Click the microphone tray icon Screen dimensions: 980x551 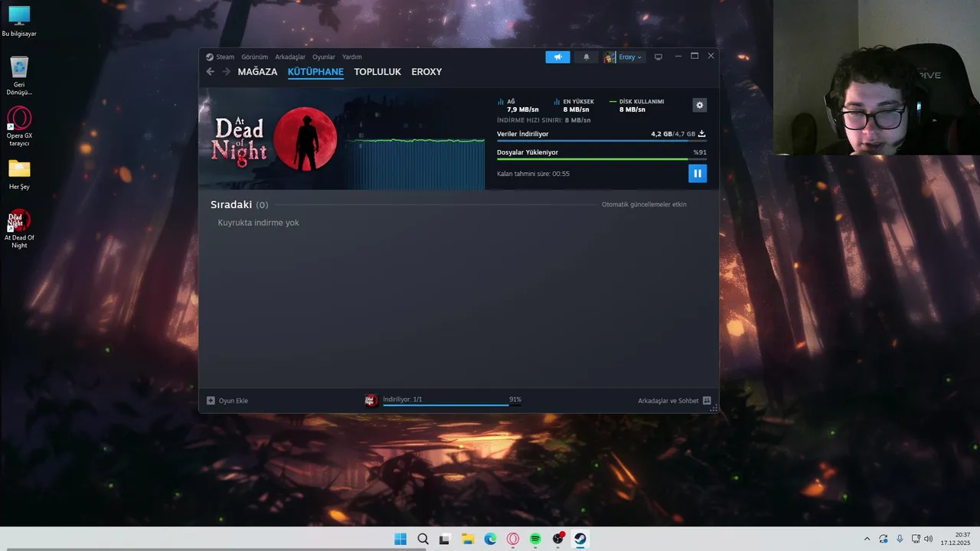pos(900,539)
